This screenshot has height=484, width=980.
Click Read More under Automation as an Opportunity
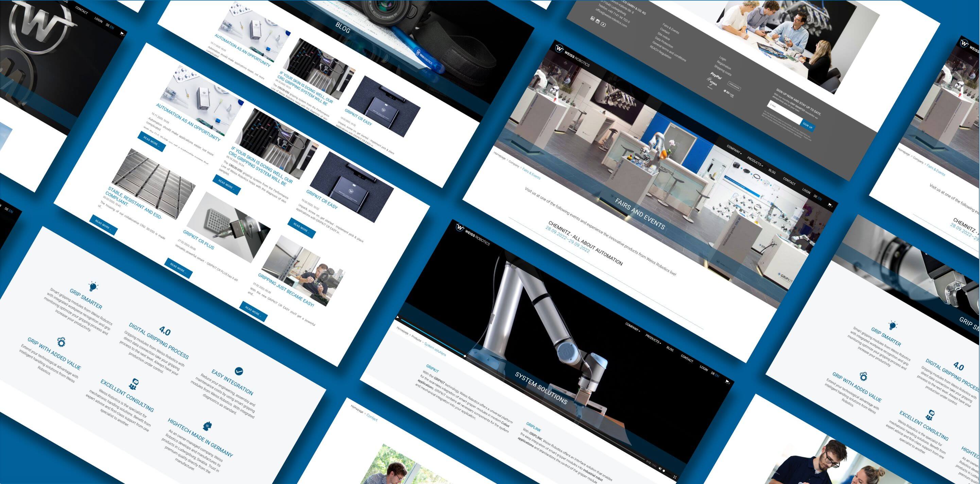pos(151,142)
